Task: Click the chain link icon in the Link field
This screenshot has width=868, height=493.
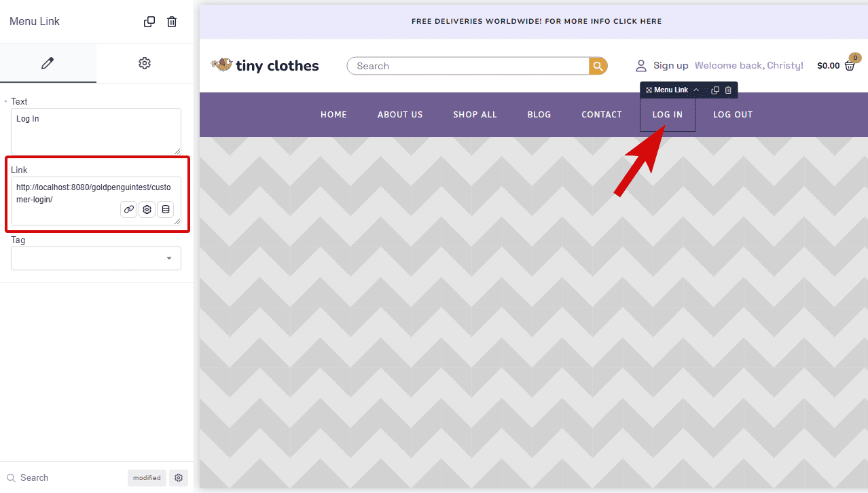Action: pyautogui.click(x=128, y=209)
